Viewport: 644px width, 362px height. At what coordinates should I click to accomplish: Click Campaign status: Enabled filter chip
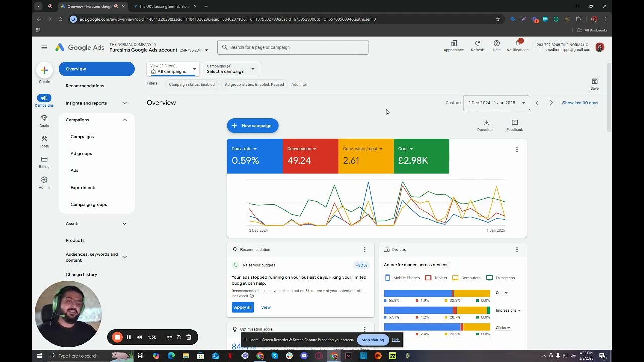pyautogui.click(x=192, y=84)
